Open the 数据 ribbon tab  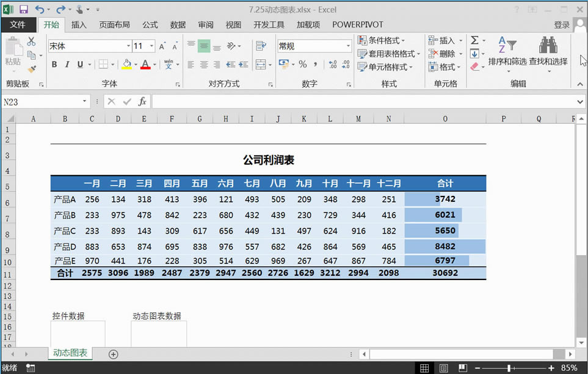click(x=178, y=24)
